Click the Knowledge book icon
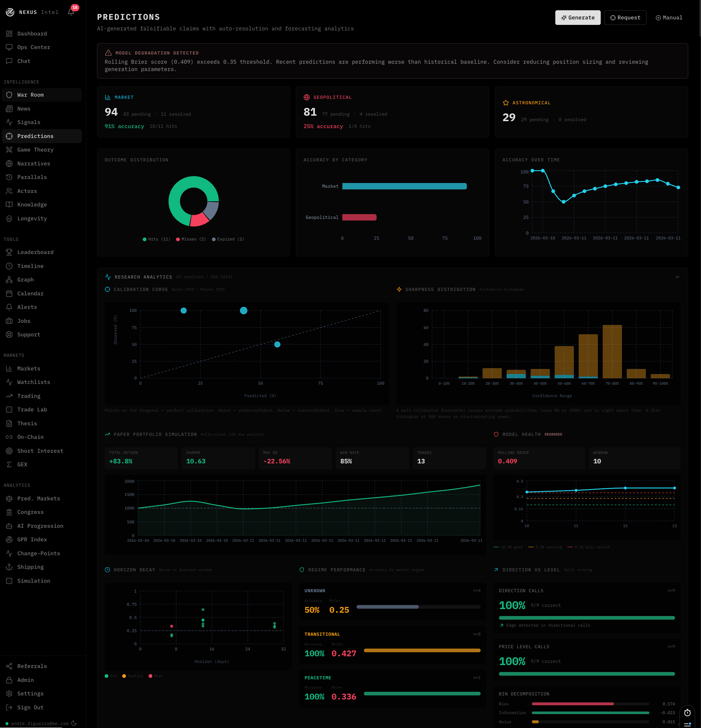This screenshot has width=701, height=728. coord(9,205)
